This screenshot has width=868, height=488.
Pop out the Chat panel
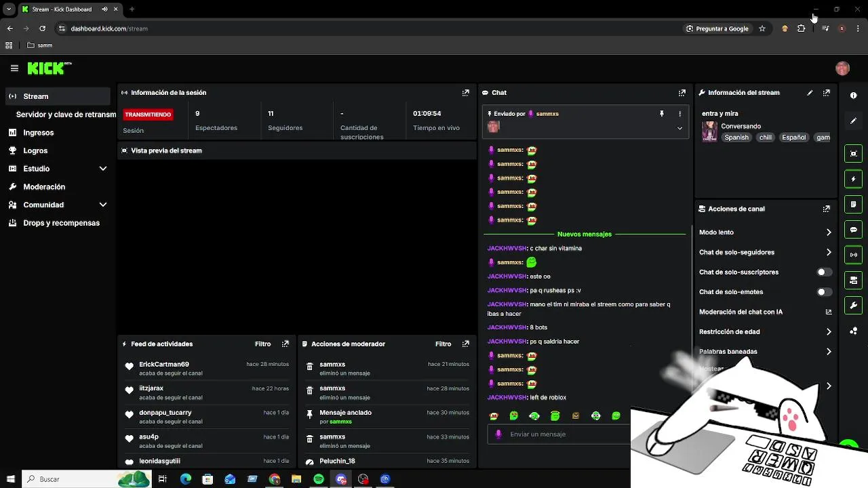(x=682, y=93)
